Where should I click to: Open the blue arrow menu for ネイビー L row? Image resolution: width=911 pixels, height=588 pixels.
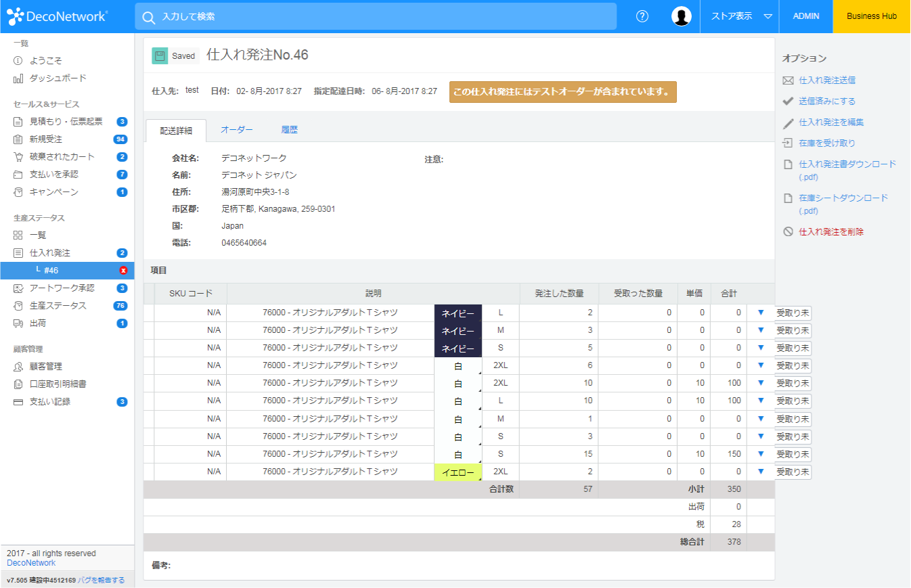pyautogui.click(x=761, y=313)
